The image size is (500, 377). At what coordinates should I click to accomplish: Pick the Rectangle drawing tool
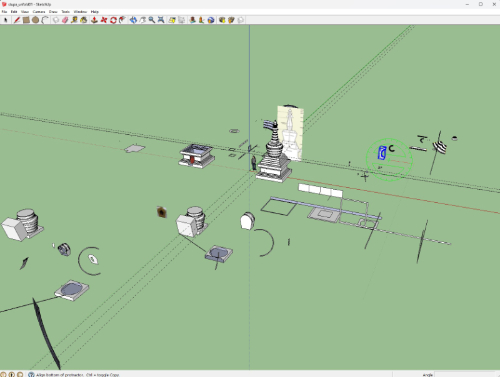pyautogui.click(x=26, y=20)
